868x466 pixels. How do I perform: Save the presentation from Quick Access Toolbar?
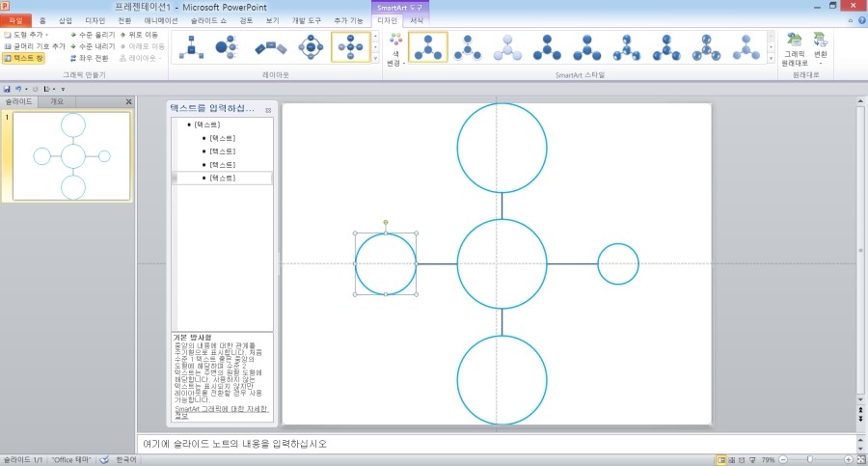click(8, 89)
